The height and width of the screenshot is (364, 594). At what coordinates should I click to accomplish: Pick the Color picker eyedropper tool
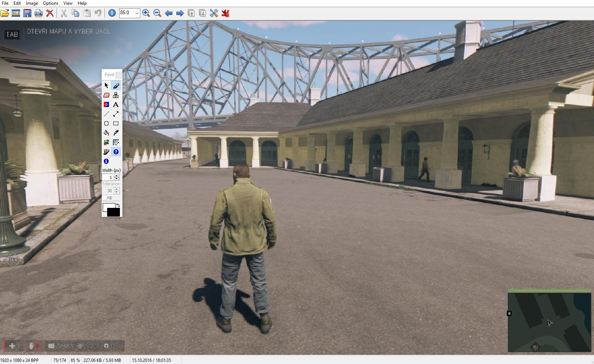pos(116,133)
